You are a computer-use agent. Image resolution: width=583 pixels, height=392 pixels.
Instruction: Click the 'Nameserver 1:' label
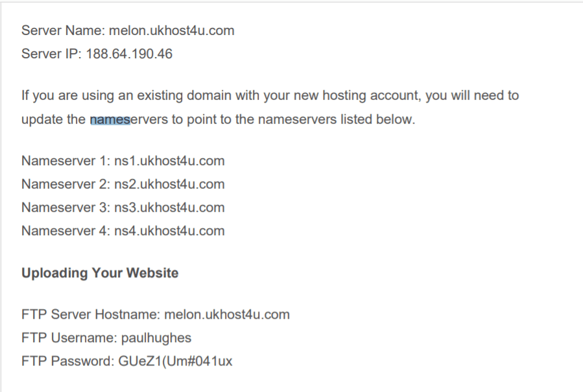(x=65, y=161)
